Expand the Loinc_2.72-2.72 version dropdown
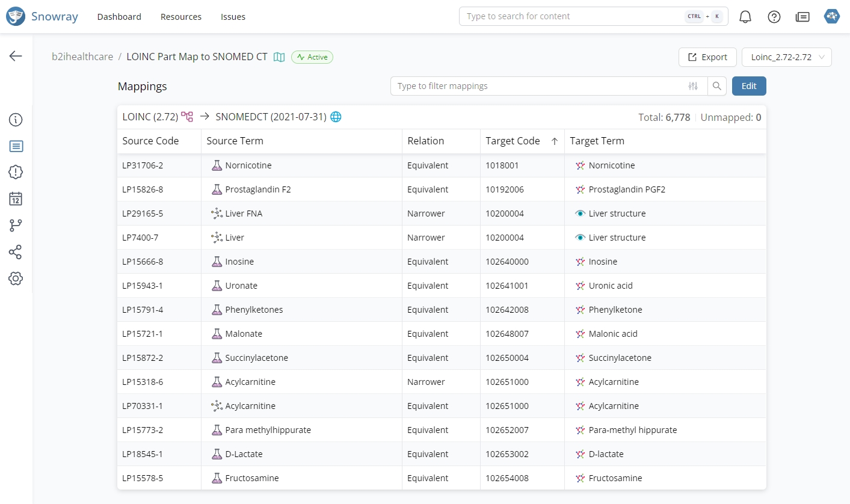This screenshot has width=850, height=504. click(x=786, y=57)
